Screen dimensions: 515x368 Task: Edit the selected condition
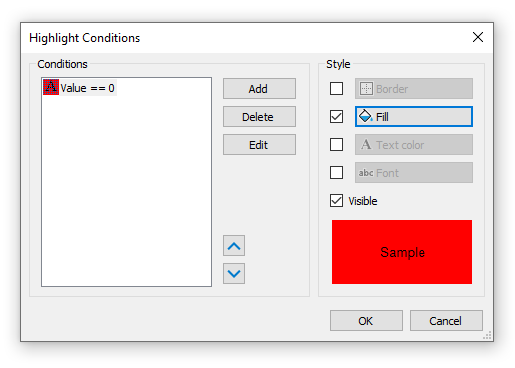259,145
